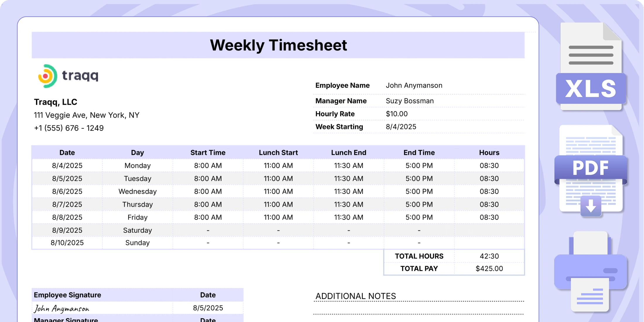The height and width of the screenshot is (322, 644).
Task: Click the Hourly Rate label
Action: tap(335, 114)
